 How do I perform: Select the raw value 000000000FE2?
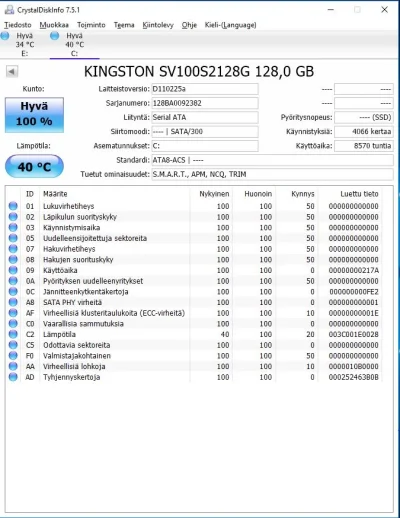pos(354,292)
